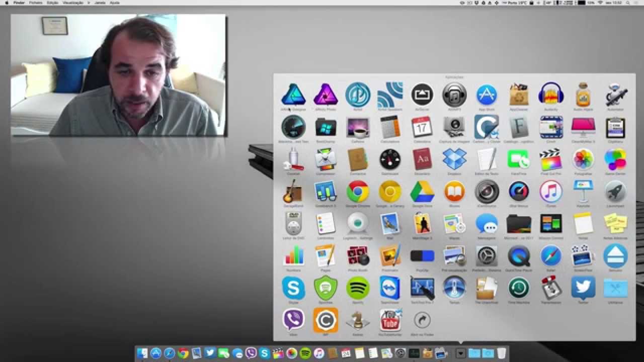Image resolution: width=644 pixels, height=362 pixels.
Task: Open FaceTime in the Applications grid
Action: [x=519, y=159]
